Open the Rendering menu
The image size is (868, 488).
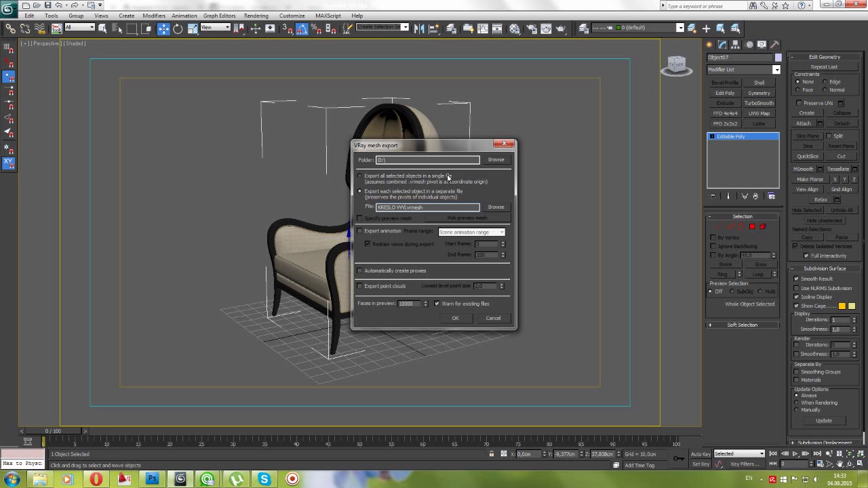256,16
